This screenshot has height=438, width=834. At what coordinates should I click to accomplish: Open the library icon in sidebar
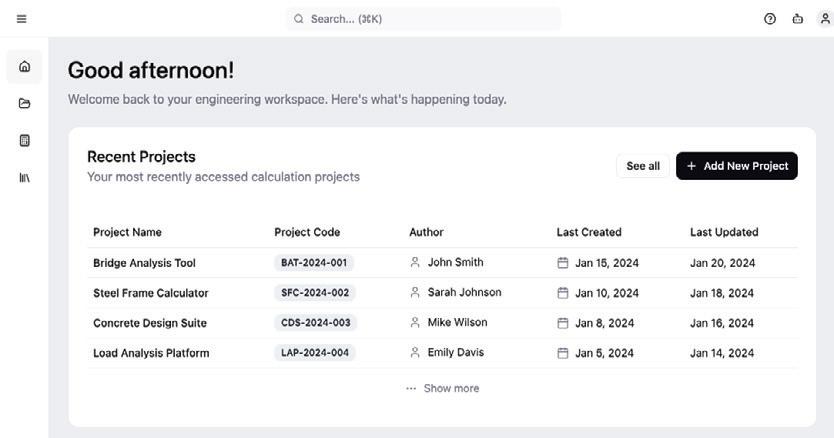(x=25, y=178)
